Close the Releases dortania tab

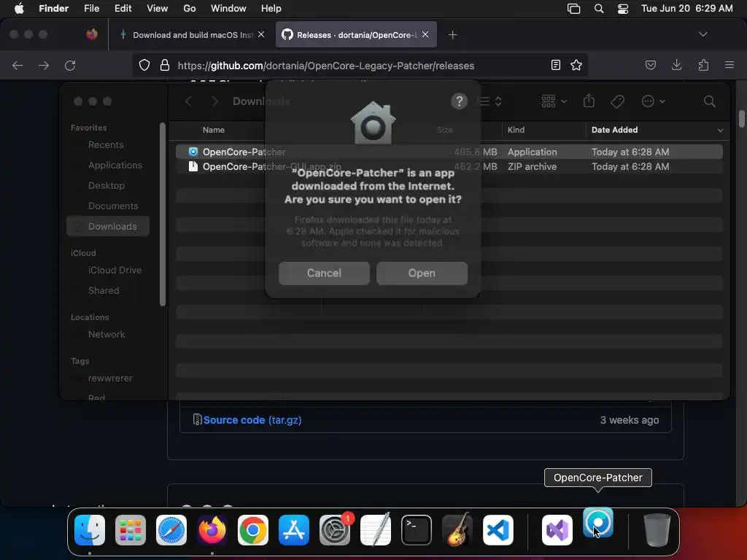[425, 35]
